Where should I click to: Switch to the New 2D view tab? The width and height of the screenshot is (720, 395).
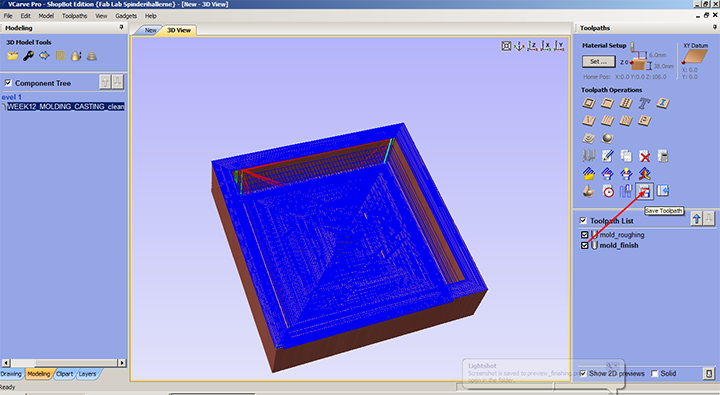tap(150, 30)
